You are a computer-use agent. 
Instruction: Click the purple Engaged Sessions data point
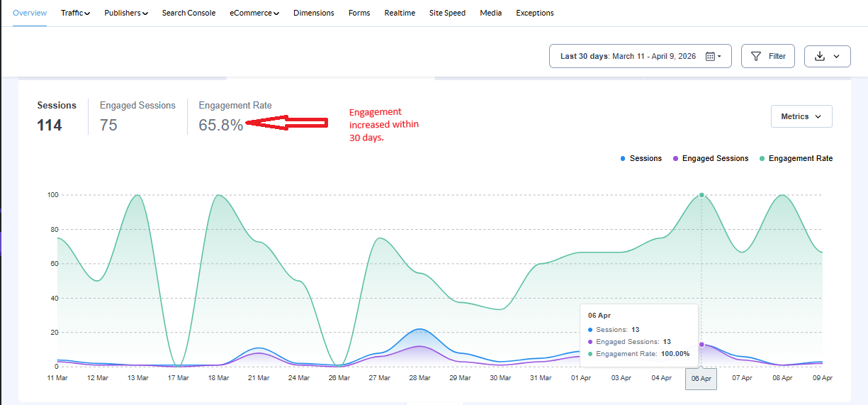[701, 344]
